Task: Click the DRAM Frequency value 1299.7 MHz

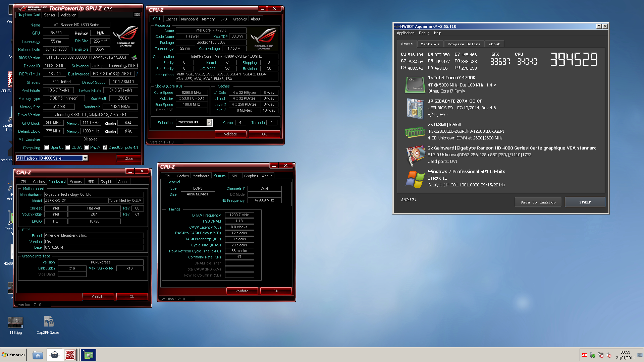Action: [239, 215]
